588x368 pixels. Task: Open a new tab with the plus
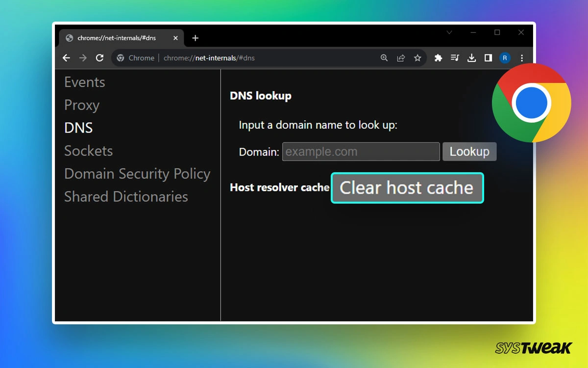pos(195,38)
